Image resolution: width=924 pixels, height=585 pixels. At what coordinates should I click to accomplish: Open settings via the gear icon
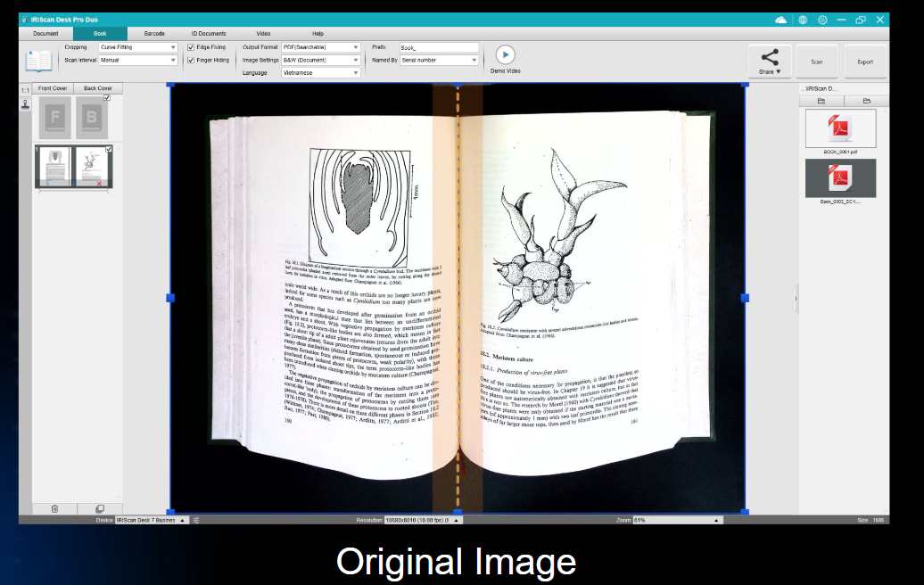tap(822, 20)
